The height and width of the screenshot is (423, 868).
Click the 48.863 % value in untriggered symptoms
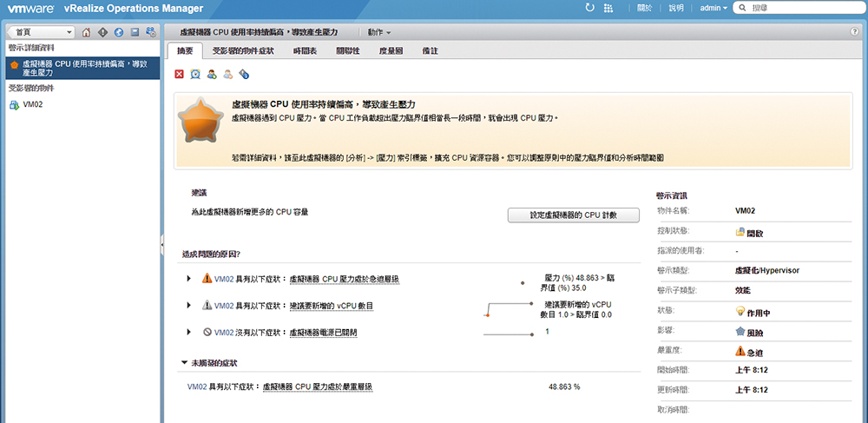[564, 387]
